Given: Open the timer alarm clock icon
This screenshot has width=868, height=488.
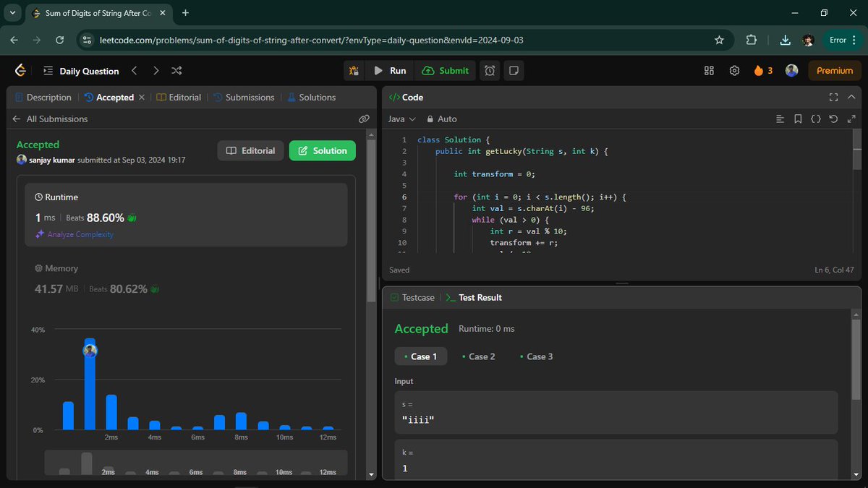Looking at the screenshot, I should click(x=490, y=71).
